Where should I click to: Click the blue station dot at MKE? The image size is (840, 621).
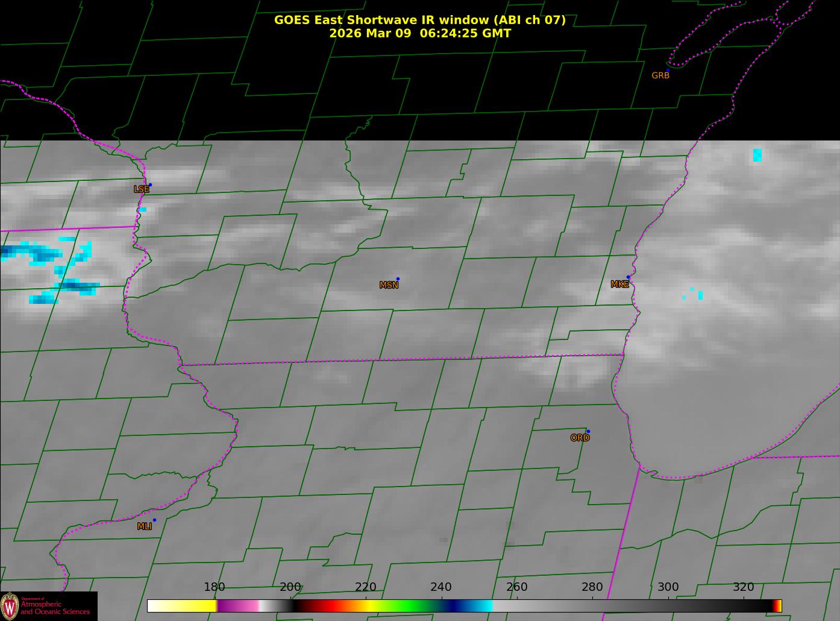pos(628,277)
